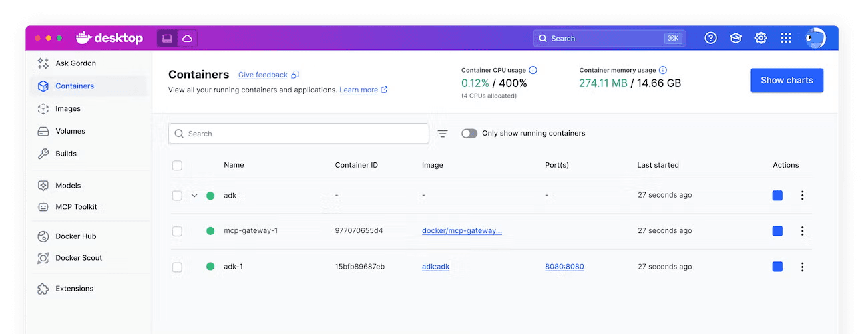Open the Images section
868x334 pixels.
click(x=87, y=109)
